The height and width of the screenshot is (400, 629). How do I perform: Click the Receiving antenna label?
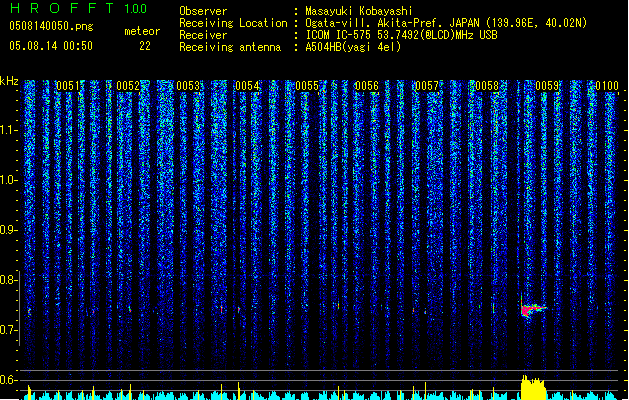click(x=230, y=47)
